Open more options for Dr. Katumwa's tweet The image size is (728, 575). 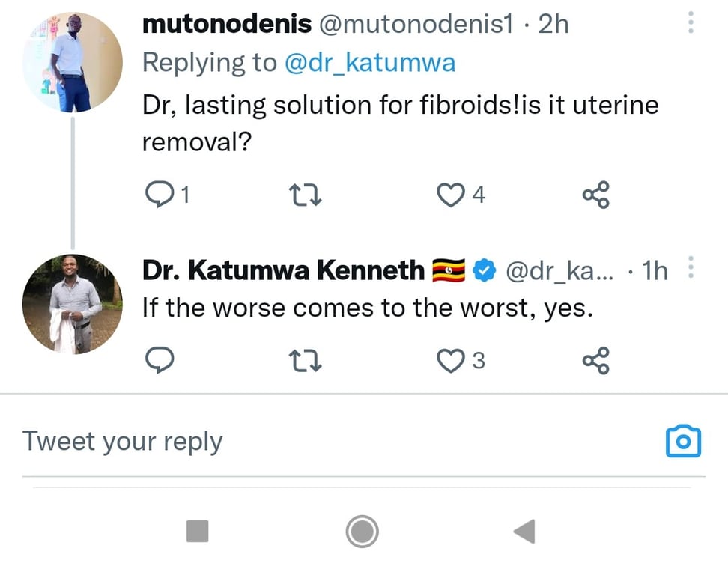tap(691, 268)
